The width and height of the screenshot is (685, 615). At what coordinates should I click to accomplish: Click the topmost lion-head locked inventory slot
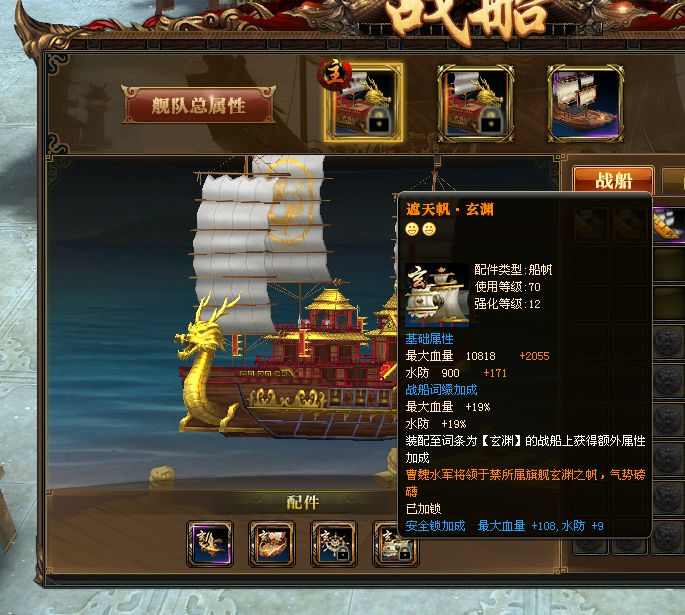669,342
